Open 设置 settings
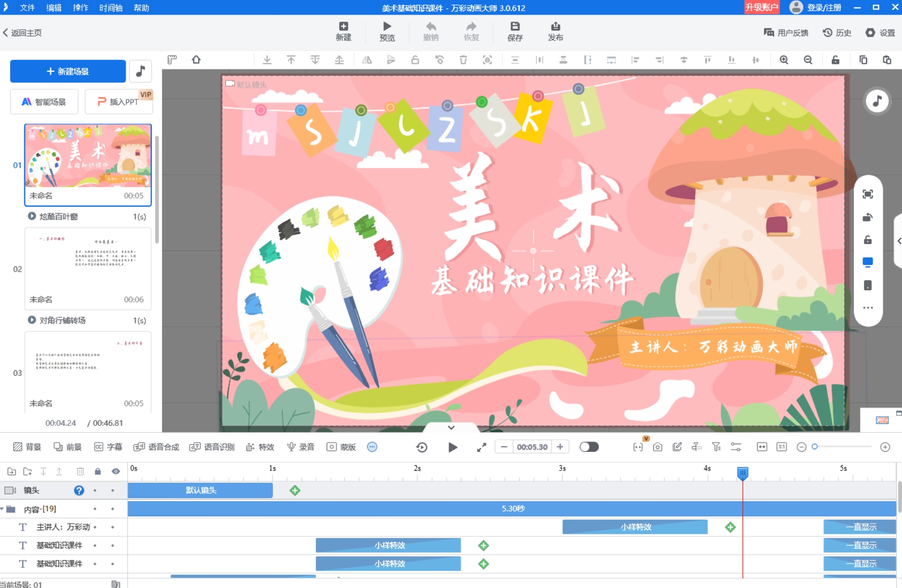This screenshot has height=588, width=902. pyautogui.click(x=880, y=33)
